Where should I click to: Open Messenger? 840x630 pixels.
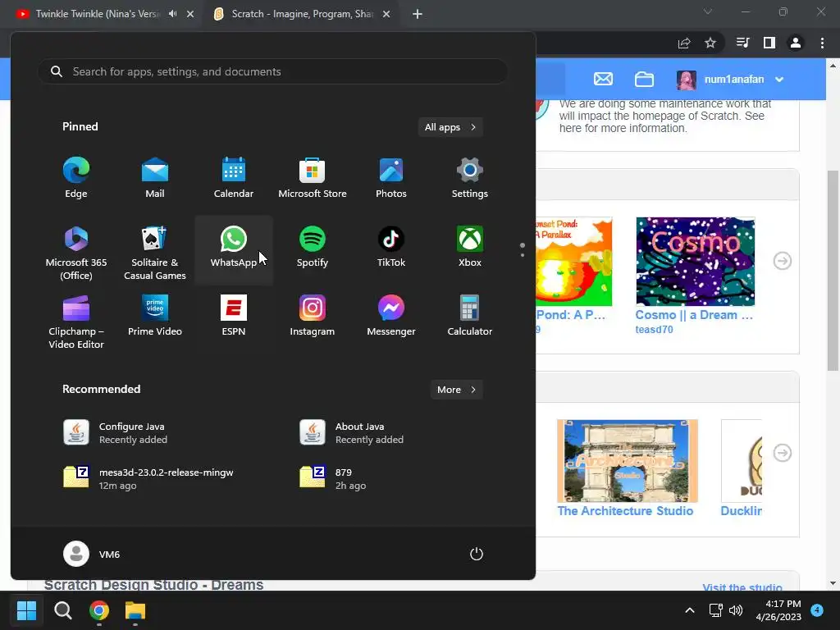click(391, 317)
